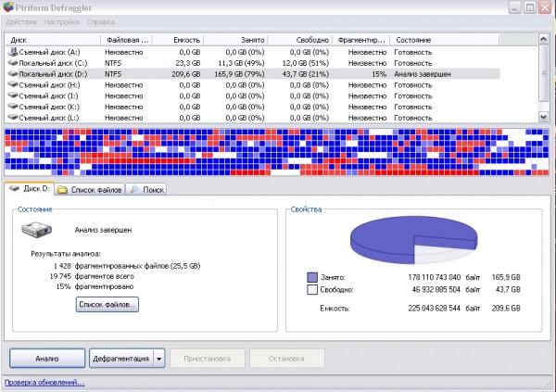Sort by the Файловая column header
This screenshot has width=556, height=392.
point(127,40)
